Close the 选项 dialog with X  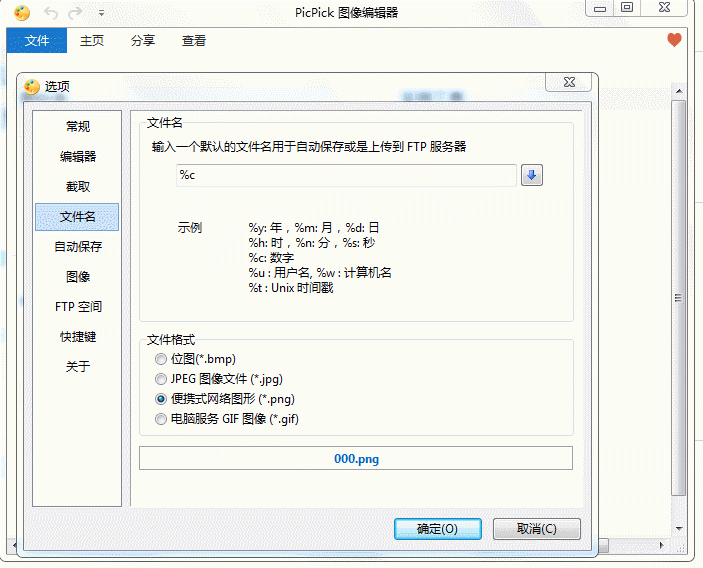point(569,82)
